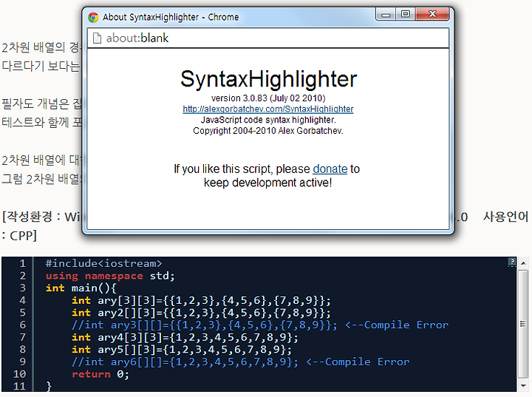Click the Copyright 2004-2010 Alex Gorbatchev text

(268, 131)
